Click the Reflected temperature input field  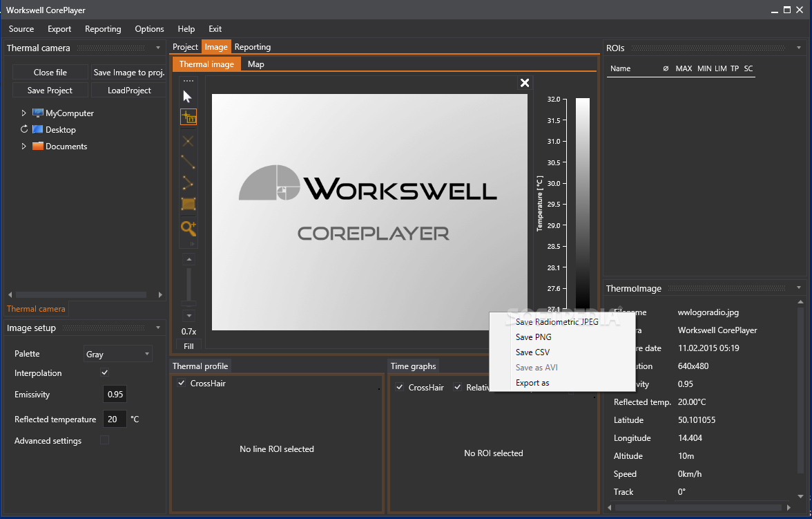pos(115,419)
